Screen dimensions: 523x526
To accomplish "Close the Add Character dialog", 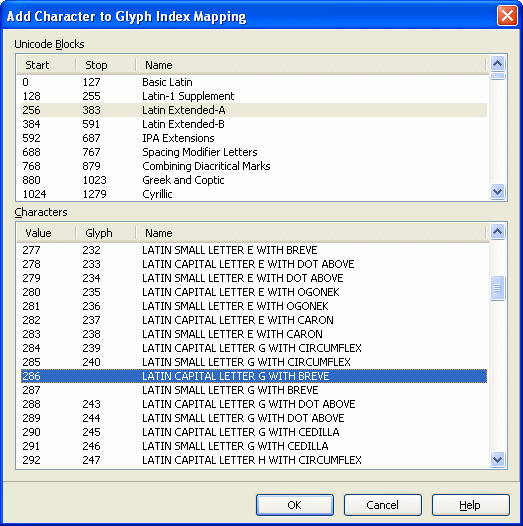I will tap(507, 15).
